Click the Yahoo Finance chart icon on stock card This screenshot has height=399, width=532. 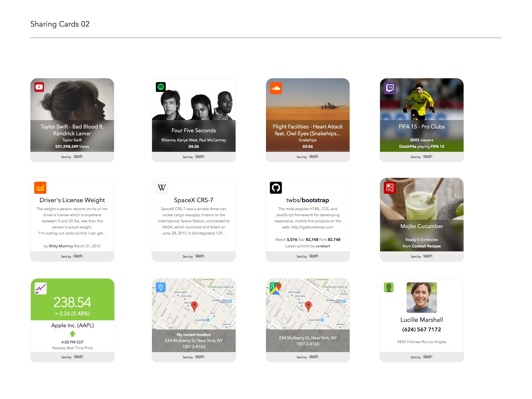pos(40,288)
